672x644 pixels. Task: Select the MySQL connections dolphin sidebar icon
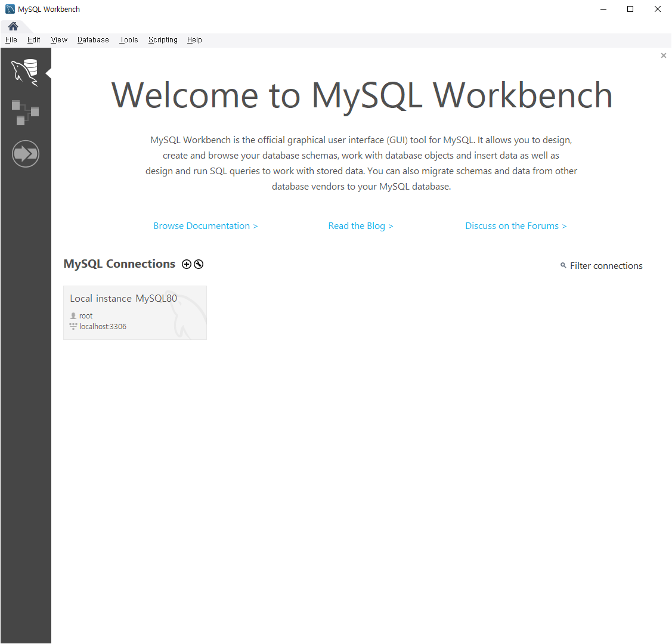coord(25,73)
